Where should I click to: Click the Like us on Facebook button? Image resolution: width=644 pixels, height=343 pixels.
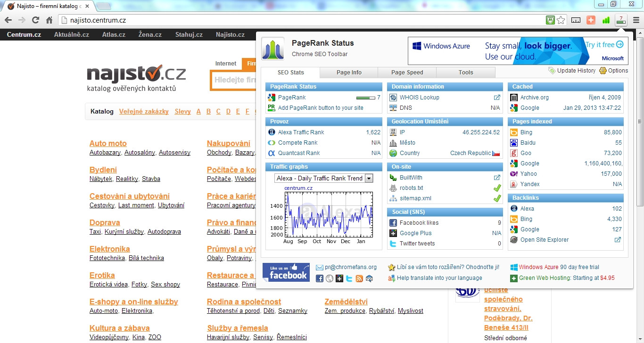286,272
